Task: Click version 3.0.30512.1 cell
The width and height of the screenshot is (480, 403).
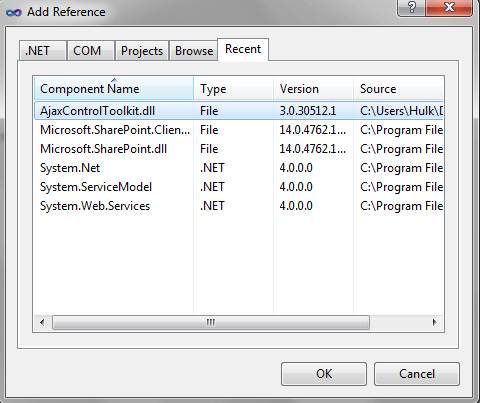Action: [308, 111]
